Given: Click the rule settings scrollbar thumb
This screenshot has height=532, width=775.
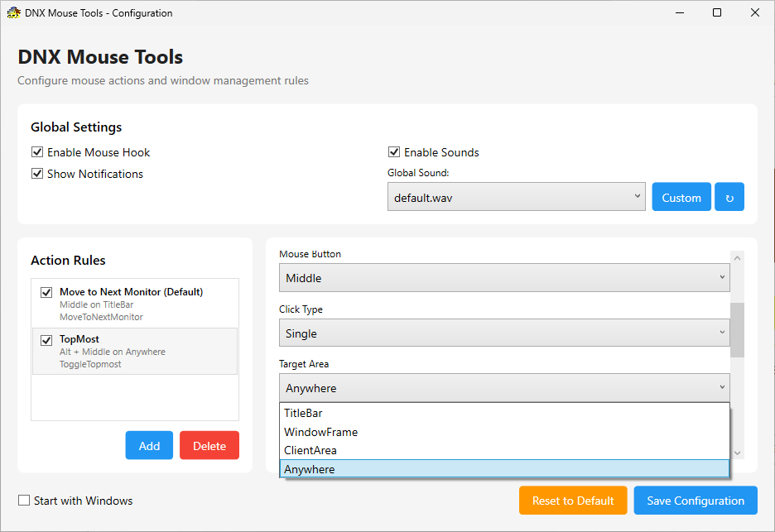Looking at the screenshot, I should click(x=737, y=329).
